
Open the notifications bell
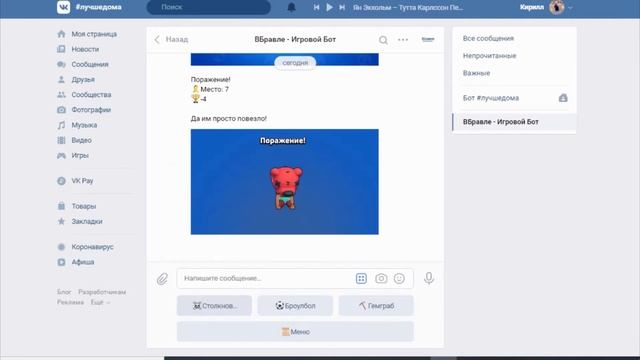[291, 7]
